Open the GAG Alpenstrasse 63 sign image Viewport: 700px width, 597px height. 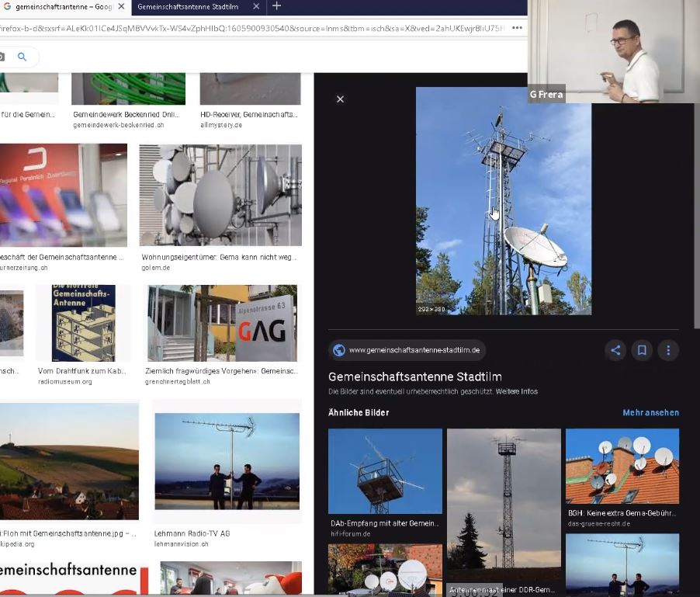[x=222, y=323]
